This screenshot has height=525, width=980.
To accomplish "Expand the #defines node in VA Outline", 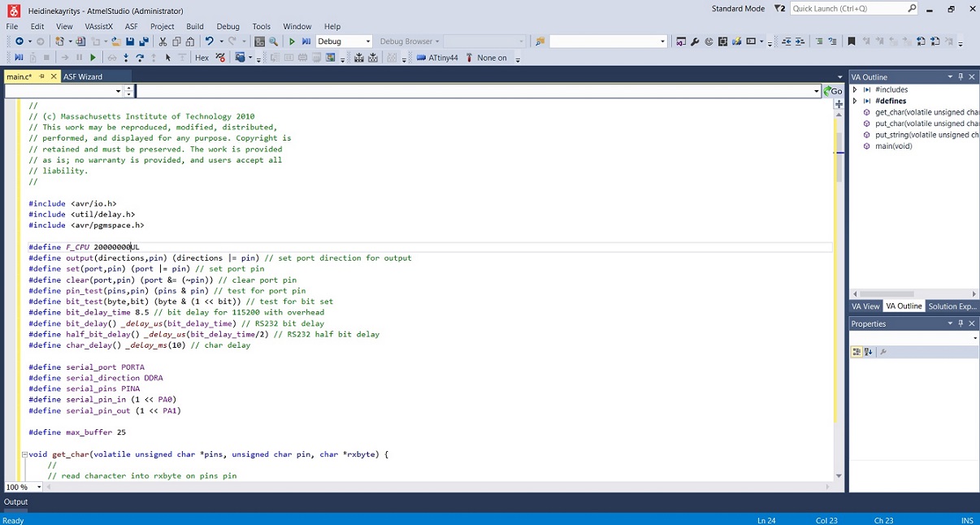I will [855, 101].
